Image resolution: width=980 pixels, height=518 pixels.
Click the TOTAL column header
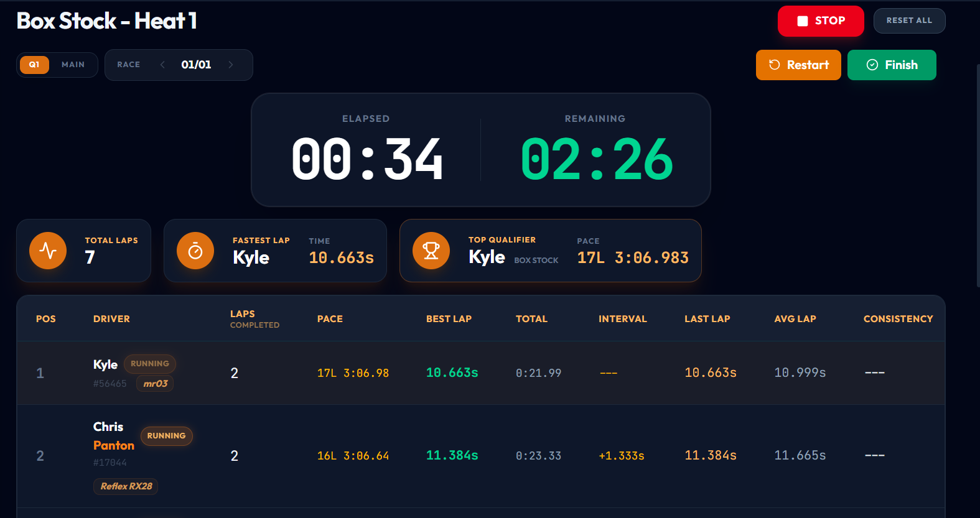531,319
